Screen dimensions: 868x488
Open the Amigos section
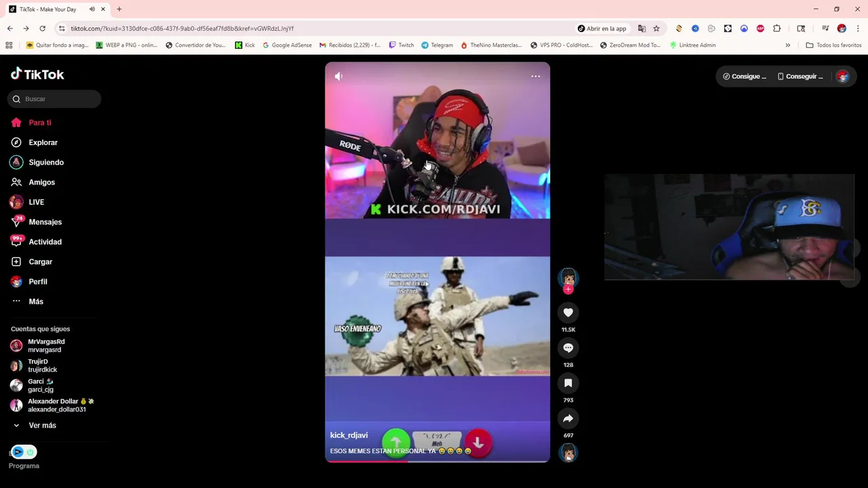[x=33, y=182]
